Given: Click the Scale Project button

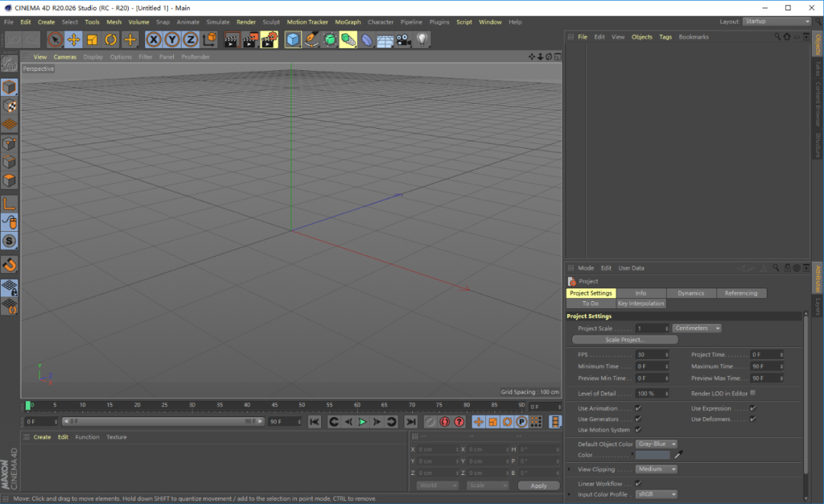Looking at the screenshot, I should [625, 339].
